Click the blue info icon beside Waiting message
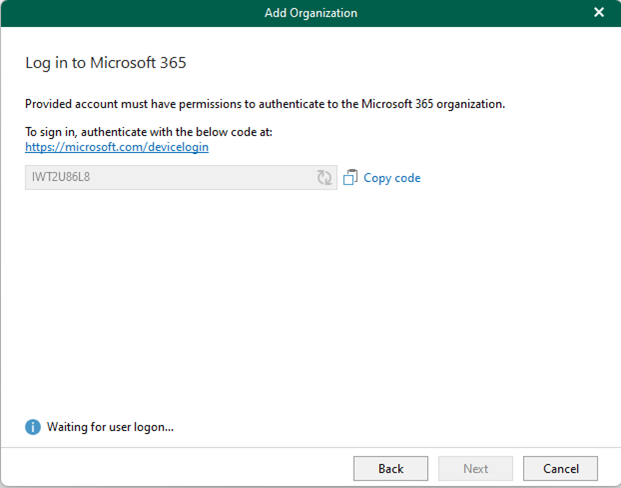The width and height of the screenshot is (621, 488). [x=33, y=427]
